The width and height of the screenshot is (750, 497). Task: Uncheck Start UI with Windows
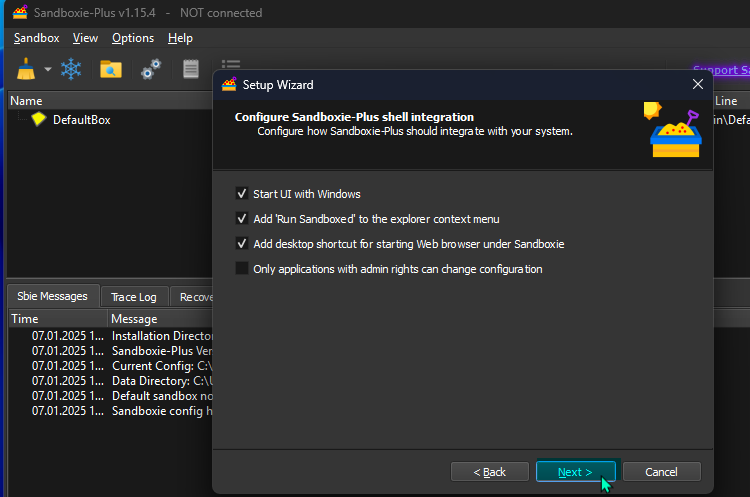click(x=242, y=194)
